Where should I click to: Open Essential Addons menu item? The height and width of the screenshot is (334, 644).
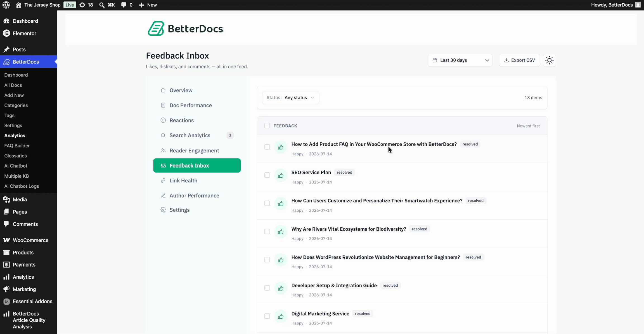[x=29, y=301]
